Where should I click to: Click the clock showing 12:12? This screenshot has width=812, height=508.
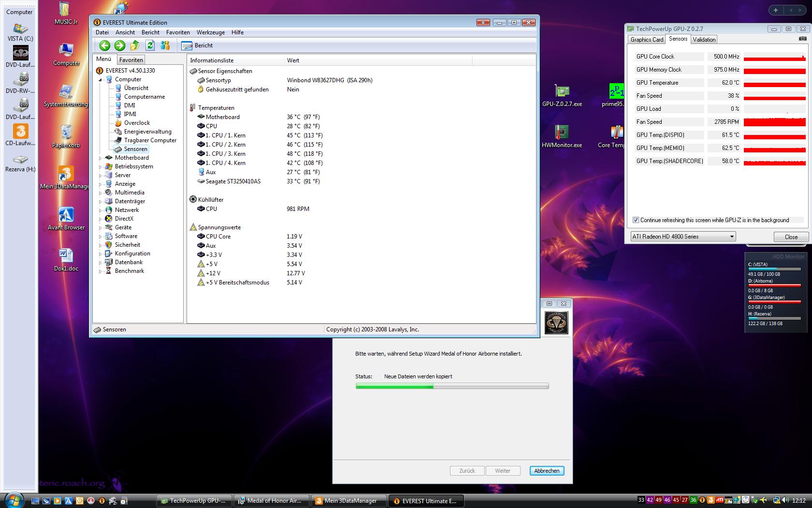pos(799,500)
